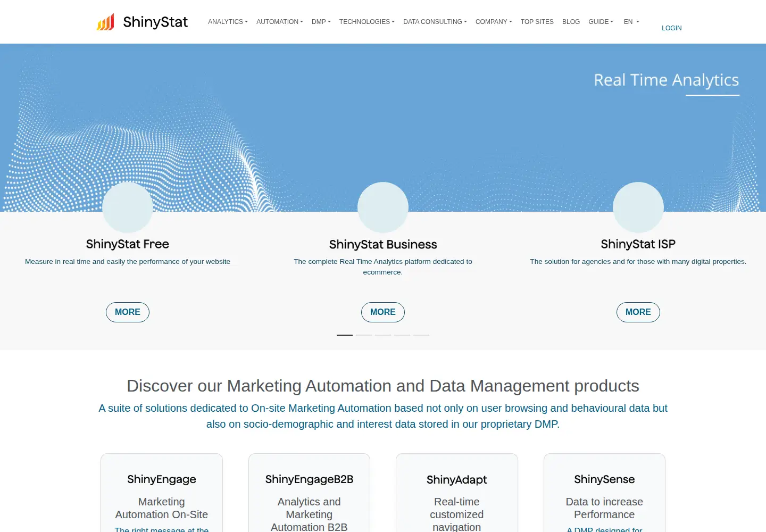The height and width of the screenshot is (532, 766).
Task: Click MORE under ShinyStat ISP
Action: (x=638, y=312)
